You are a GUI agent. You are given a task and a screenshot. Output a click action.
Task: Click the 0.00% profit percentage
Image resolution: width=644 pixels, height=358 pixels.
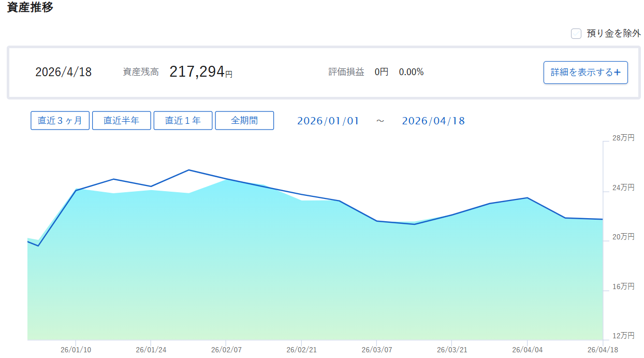[x=411, y=72]
